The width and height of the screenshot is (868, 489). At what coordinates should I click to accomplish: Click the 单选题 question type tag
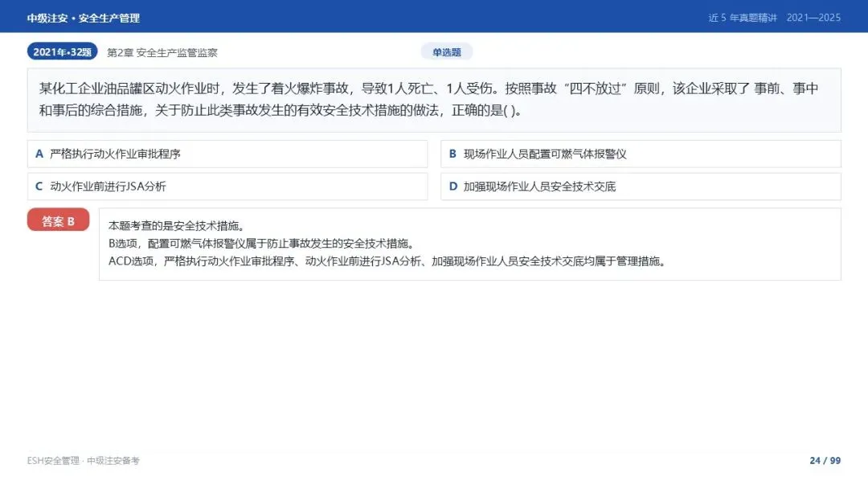(x=447, y=52)
